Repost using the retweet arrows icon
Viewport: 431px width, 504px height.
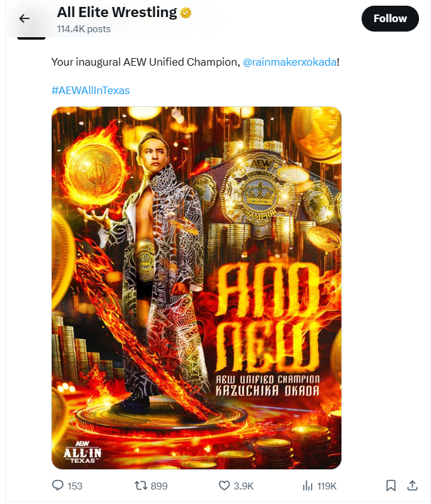point(141,485)
